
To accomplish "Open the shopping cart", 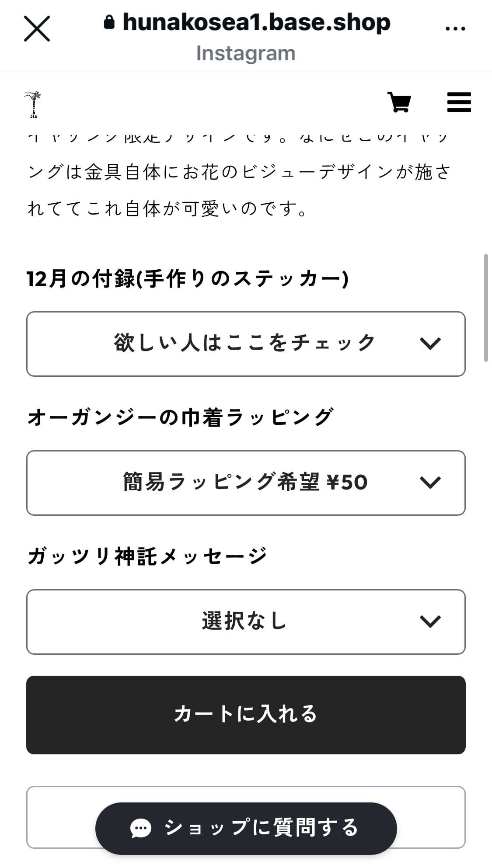I will click(399, 103).
